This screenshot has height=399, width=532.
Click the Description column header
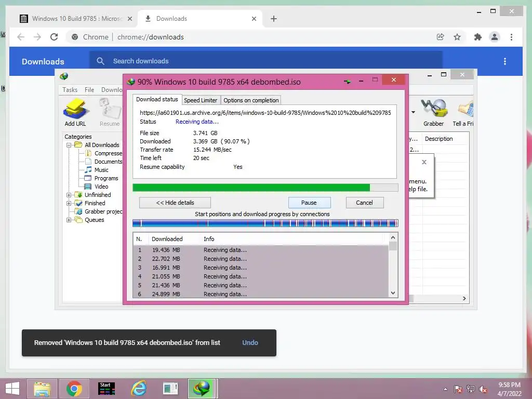tap(438, 139)
